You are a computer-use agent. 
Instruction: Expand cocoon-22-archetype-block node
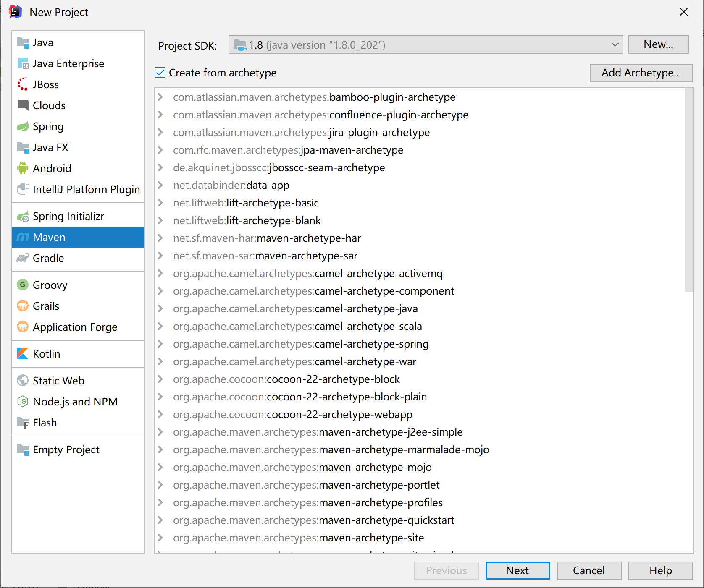[160, 379]
